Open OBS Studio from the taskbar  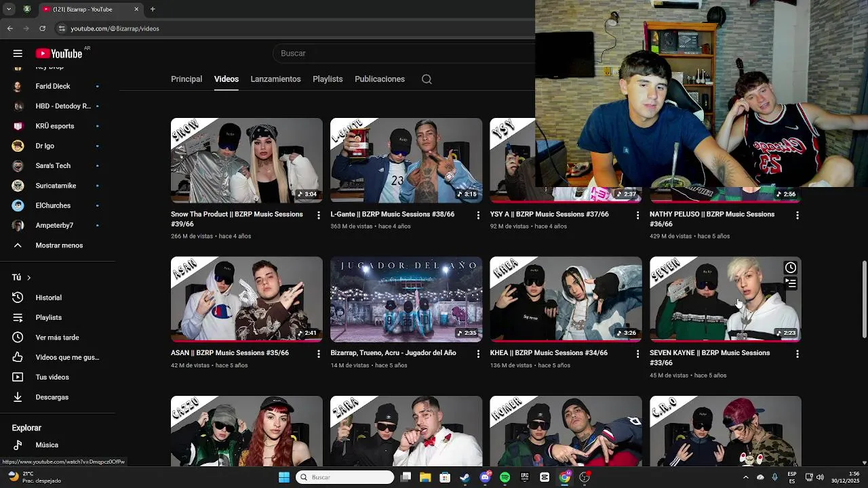(x=585, y=477)
